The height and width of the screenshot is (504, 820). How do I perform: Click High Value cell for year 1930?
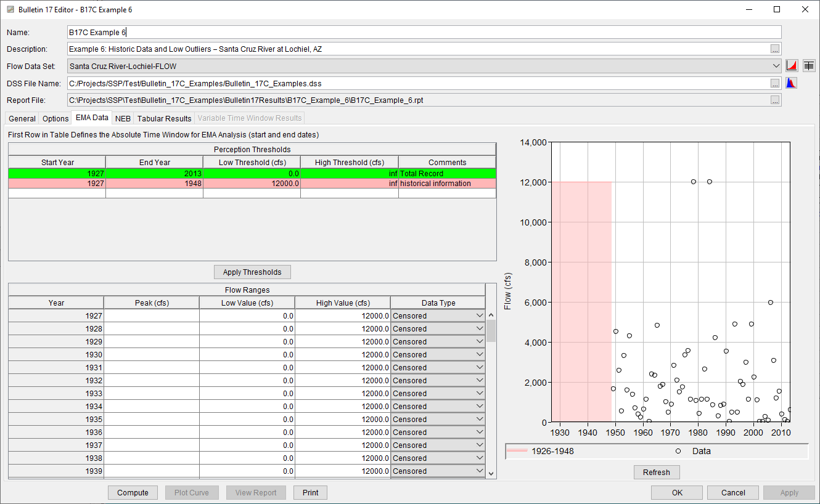click(x=343, y=354)
